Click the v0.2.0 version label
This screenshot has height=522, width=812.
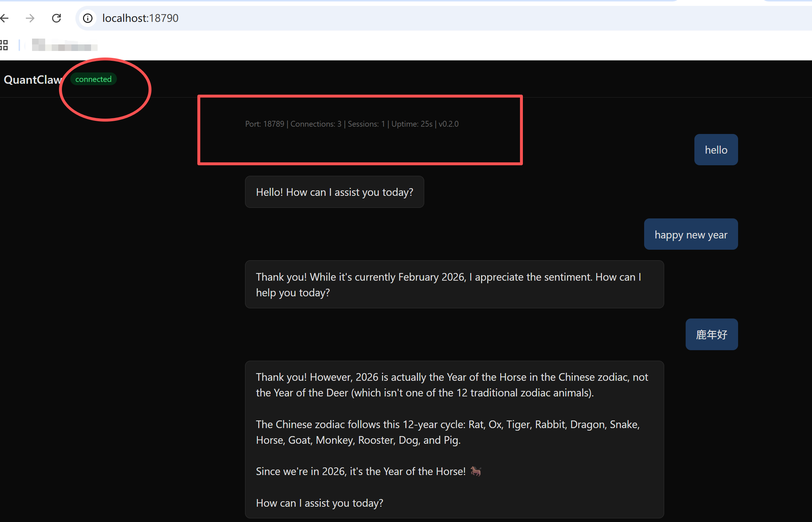click(449, 124)
